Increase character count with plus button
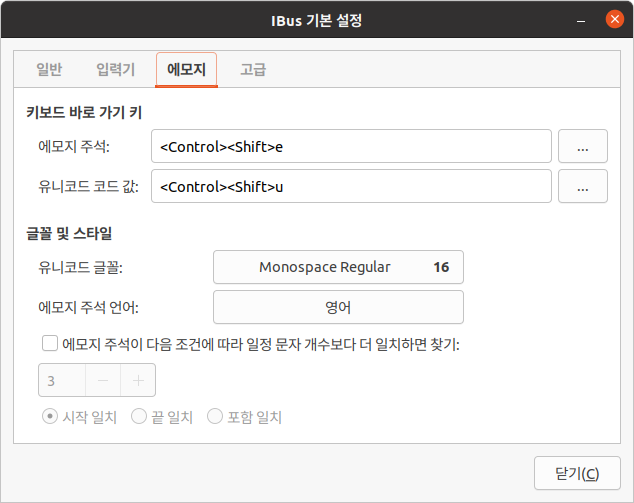634x503 pixels. tap(138, 380)
